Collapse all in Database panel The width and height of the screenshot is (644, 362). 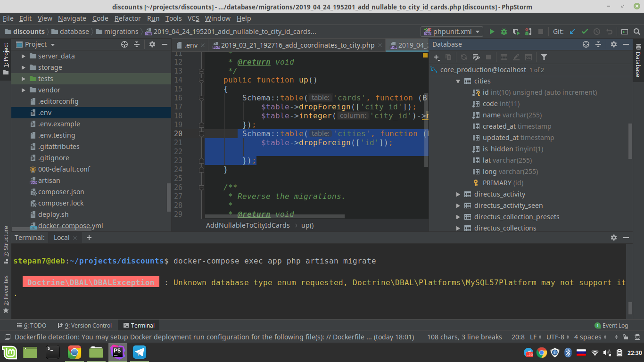[598, 44]
